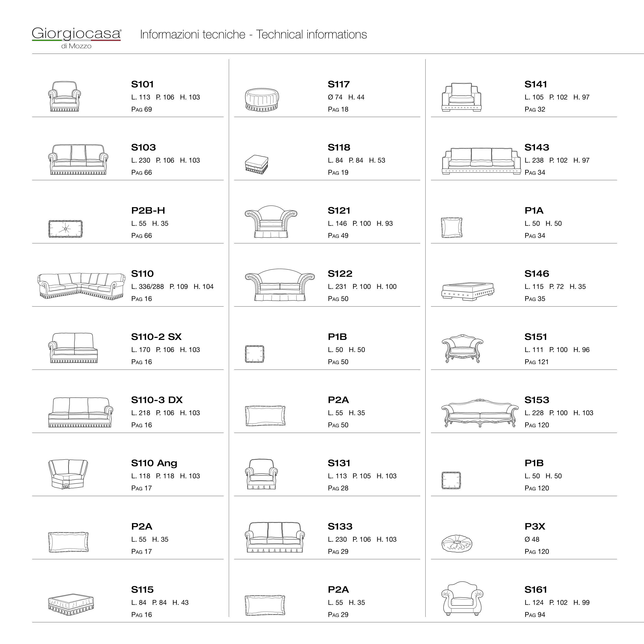Click the Informazioni tecniche page title
Screen dimensions: 644x644
coord(253,35)
